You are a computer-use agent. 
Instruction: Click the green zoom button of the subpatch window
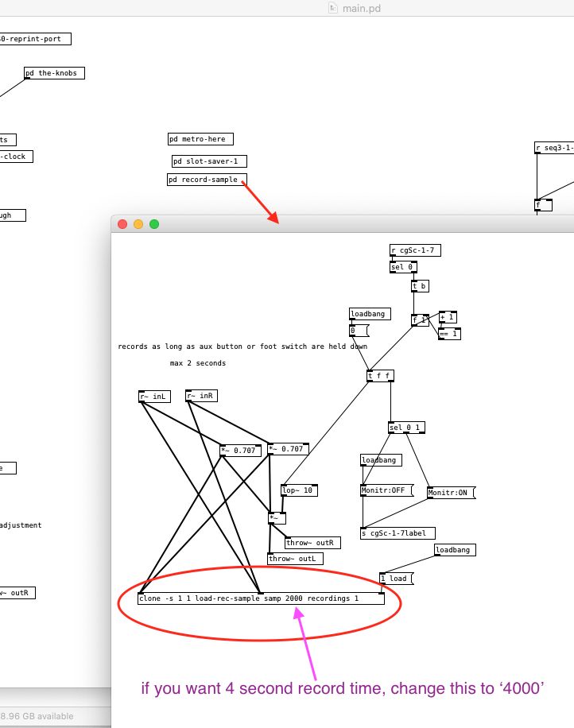point(154,224)
